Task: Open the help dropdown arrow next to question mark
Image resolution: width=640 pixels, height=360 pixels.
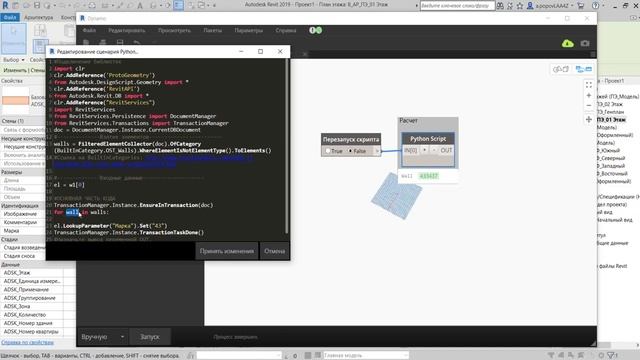Action: tap(604, 6)
